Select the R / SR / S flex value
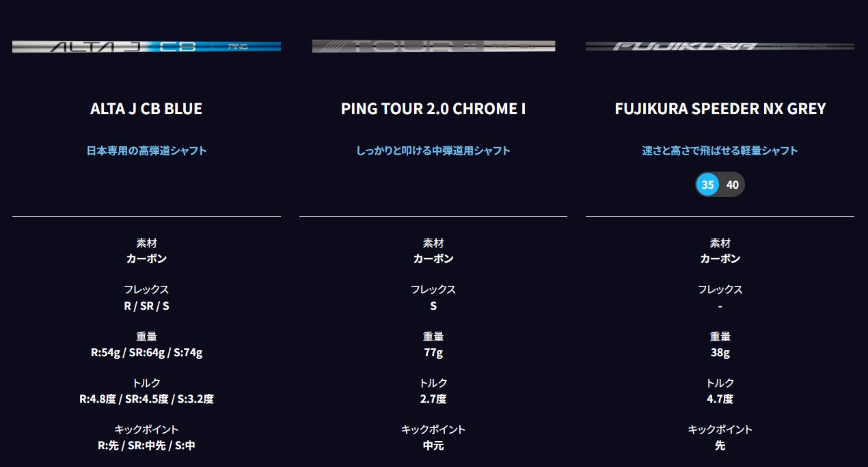This screenshot has width=868, height=467. [146, 306]
